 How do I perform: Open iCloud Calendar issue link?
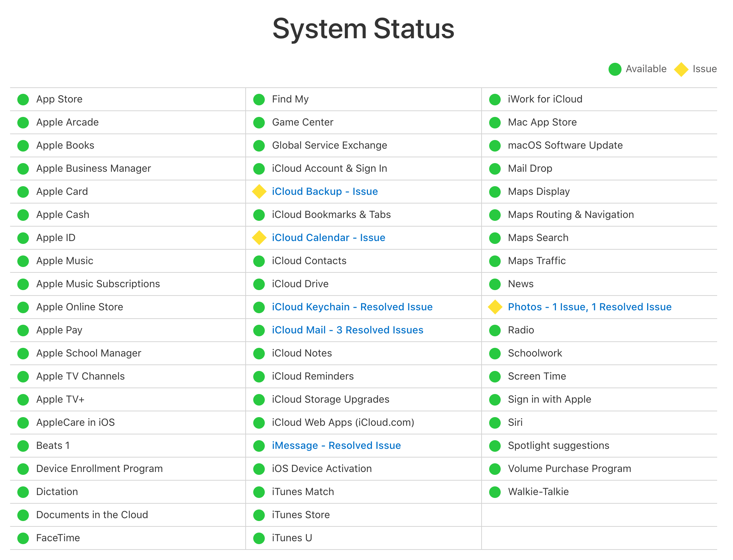tap(328, 238)
